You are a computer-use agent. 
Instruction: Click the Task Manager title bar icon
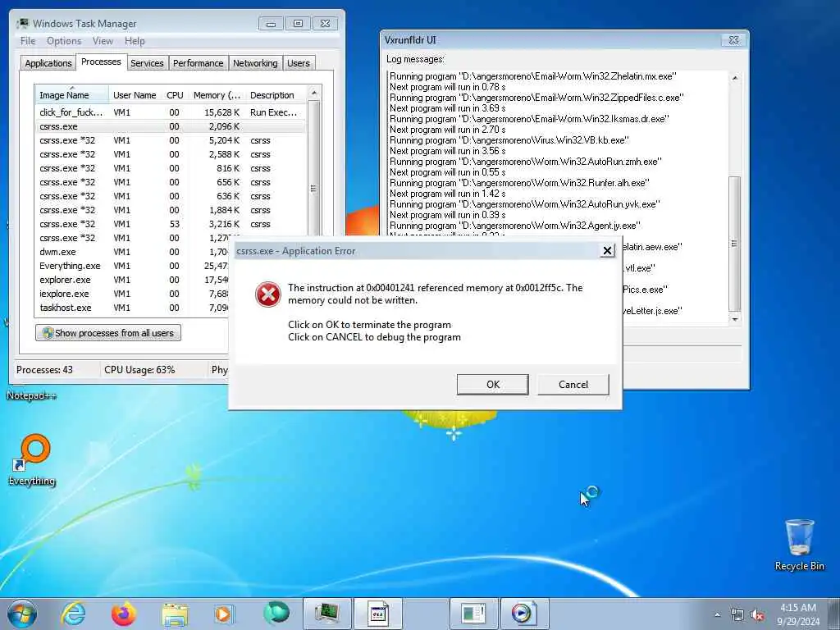point(22,23)
